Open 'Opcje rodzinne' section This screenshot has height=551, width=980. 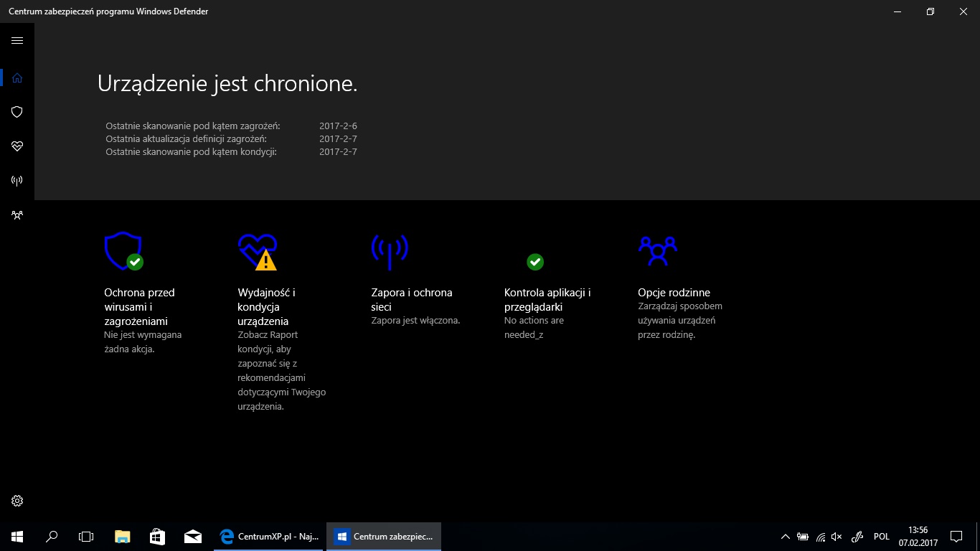[674, 293]
